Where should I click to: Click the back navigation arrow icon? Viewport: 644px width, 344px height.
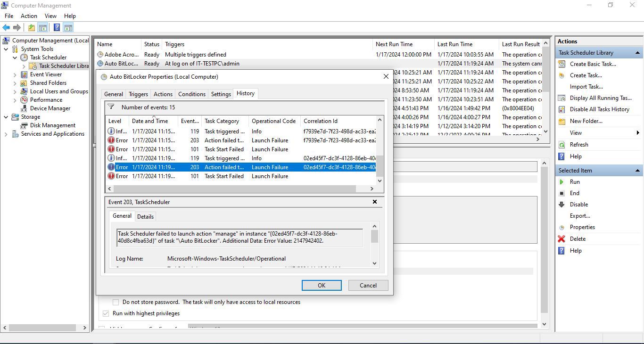pos(6,27)
